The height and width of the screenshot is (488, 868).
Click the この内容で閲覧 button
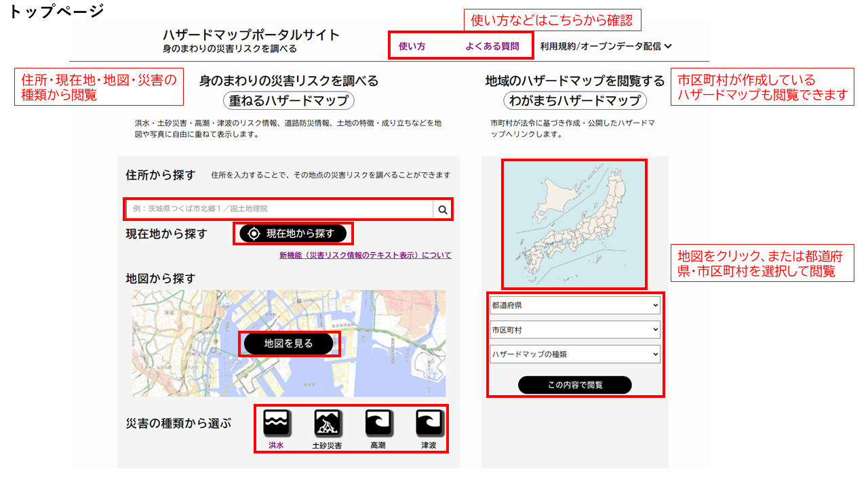pyautogui.click(x=574, y=385)
